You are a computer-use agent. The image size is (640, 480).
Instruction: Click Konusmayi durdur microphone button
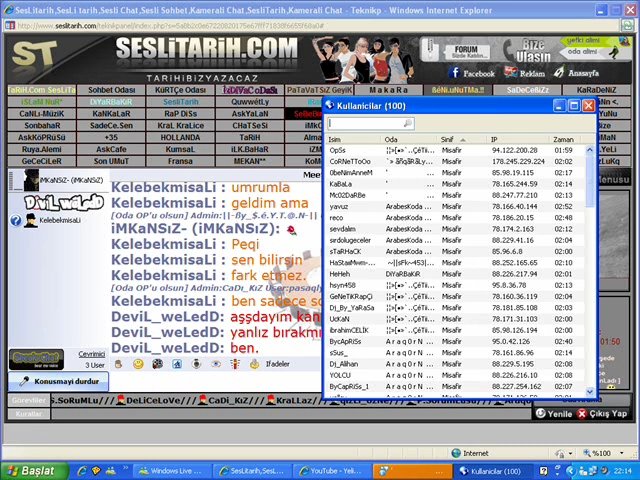[x=58, y=381]
